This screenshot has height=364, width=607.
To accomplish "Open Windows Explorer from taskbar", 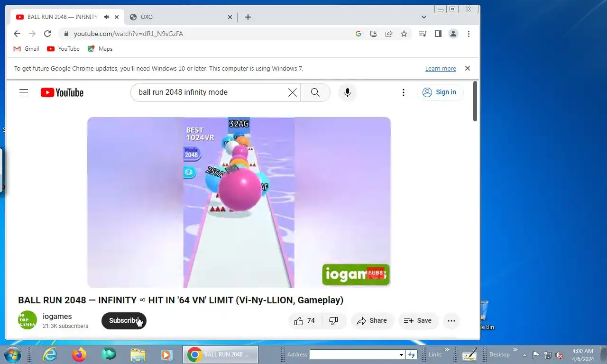I will coord(138,355).
